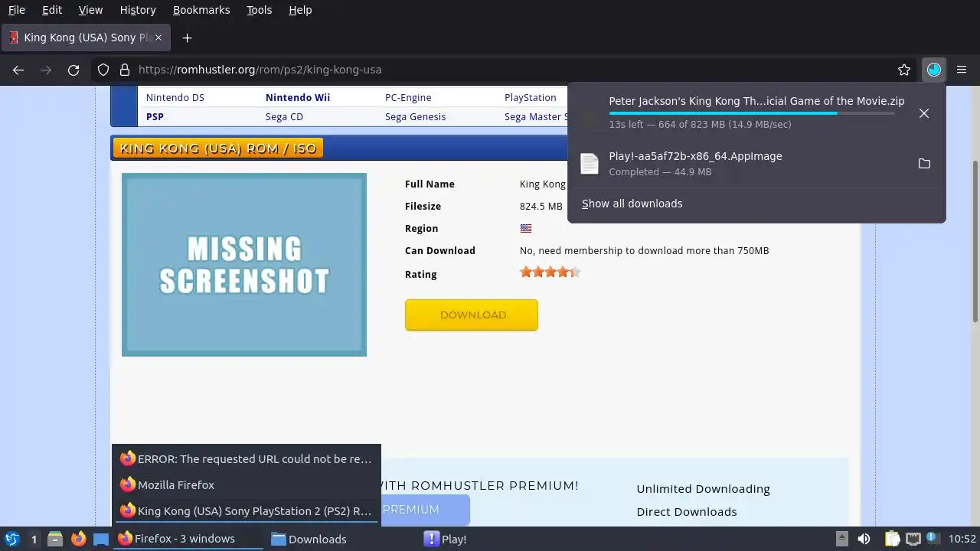Click the US flag region icon
Image resolution: width=980 pixels, height=551 pixels.
[526, 228]
